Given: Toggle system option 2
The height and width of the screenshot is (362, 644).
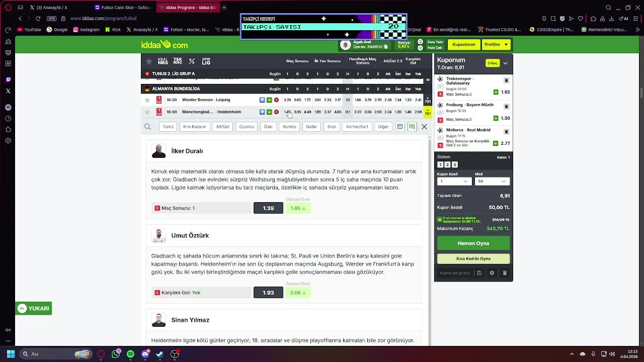Looking at the screenshot, I should 447,164.
